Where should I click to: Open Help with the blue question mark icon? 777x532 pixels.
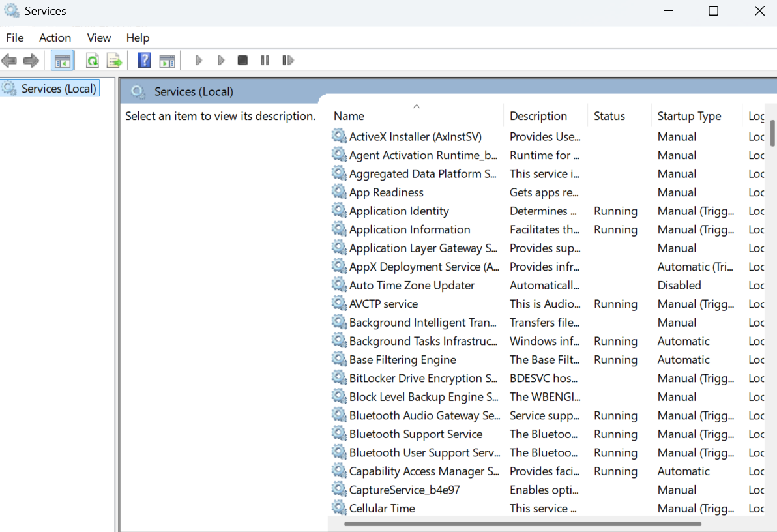(144, 61)
